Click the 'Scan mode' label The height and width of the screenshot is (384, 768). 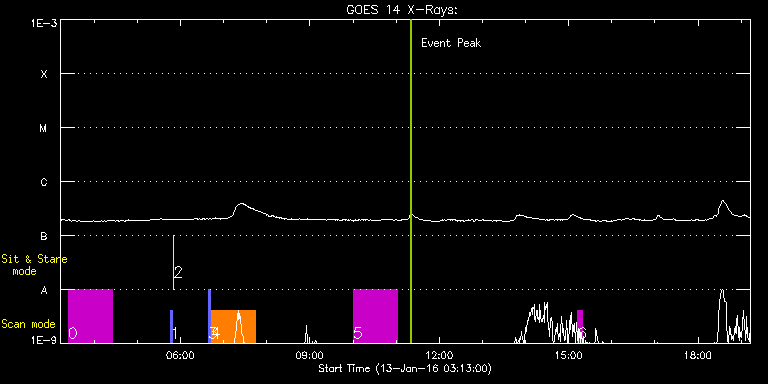pyautogui.click(x=28, y=324)
